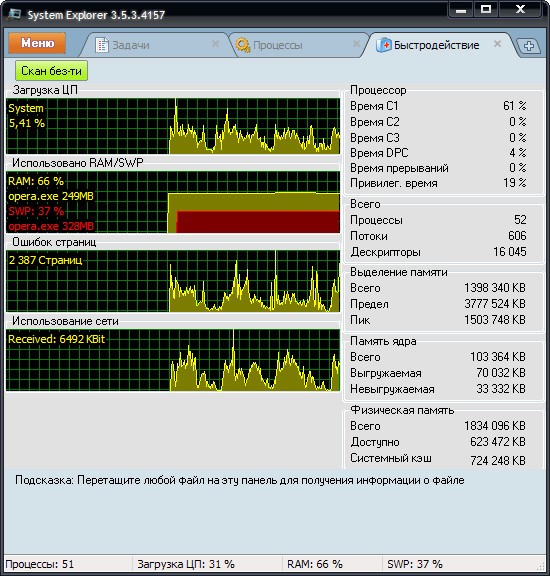
Task: Open the orange Меню button
Action: pyautogui.click(x=37, y=43)
